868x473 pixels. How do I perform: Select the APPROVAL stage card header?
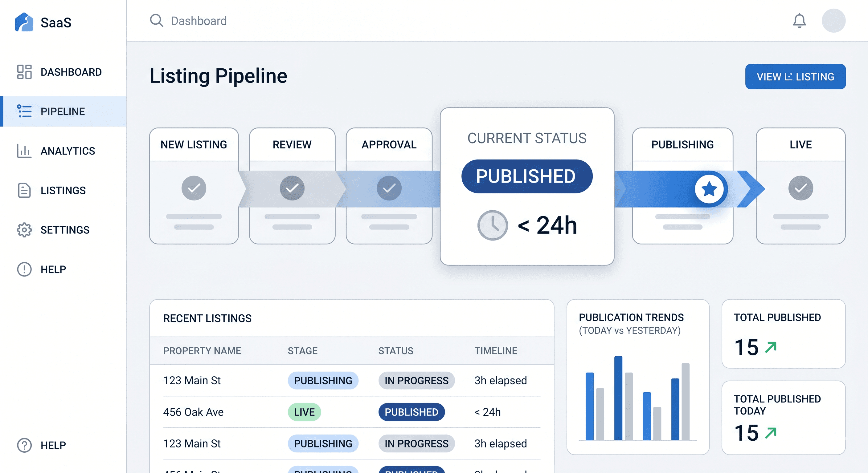pos(389,144)
